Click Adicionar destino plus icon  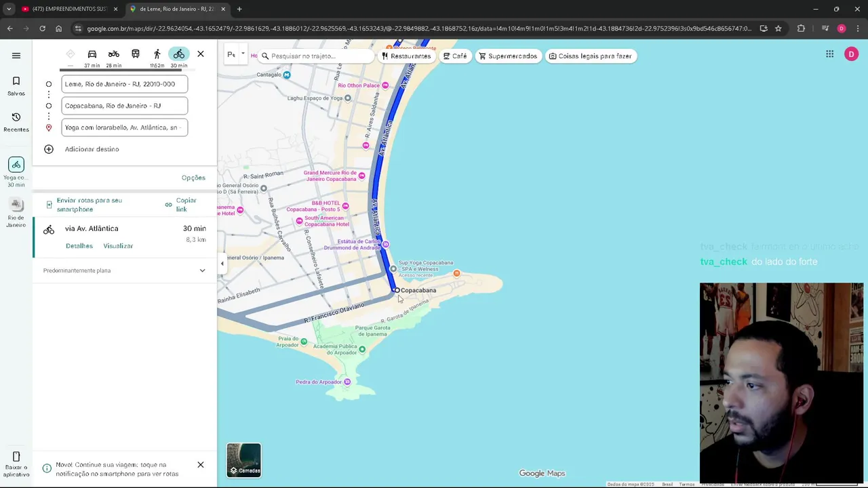tap(49, 149)
